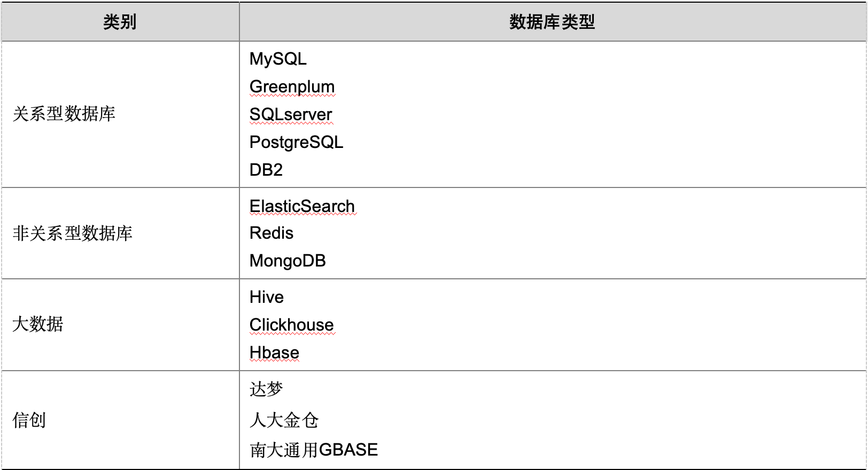Image resolution: width=868 pixels, height=470 pixels.
Task: Select the MySQL entry
Action: [x=278, y=59]
